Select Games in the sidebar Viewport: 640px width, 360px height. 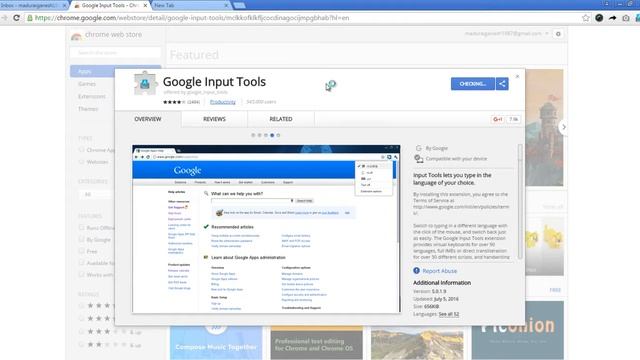tap(87, 84)
